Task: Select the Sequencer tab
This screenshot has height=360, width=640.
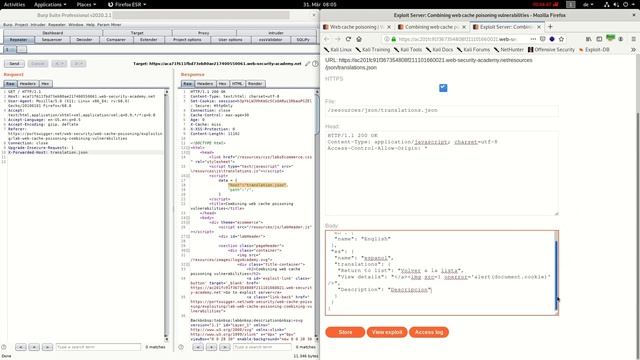Action: pyautogui.click(x=52, y=40)
